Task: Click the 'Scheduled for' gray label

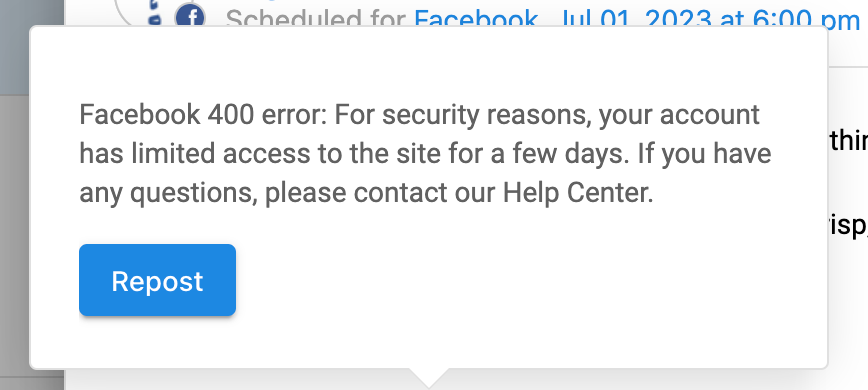Action: click(317, 17)
